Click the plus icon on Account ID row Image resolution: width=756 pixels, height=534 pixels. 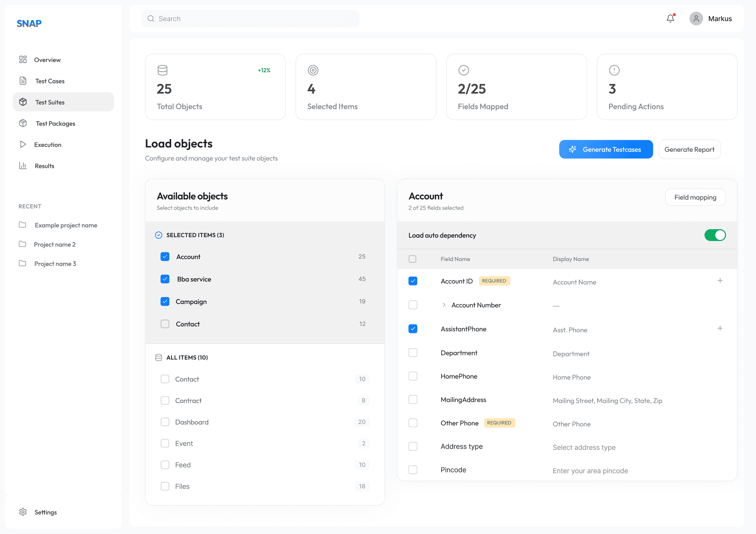pyautogui.click(x=720, y=281)
